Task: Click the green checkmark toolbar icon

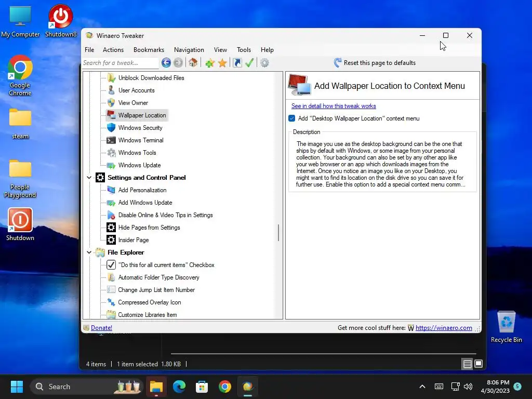Action: pyautogui.click(x=249, y=63)
